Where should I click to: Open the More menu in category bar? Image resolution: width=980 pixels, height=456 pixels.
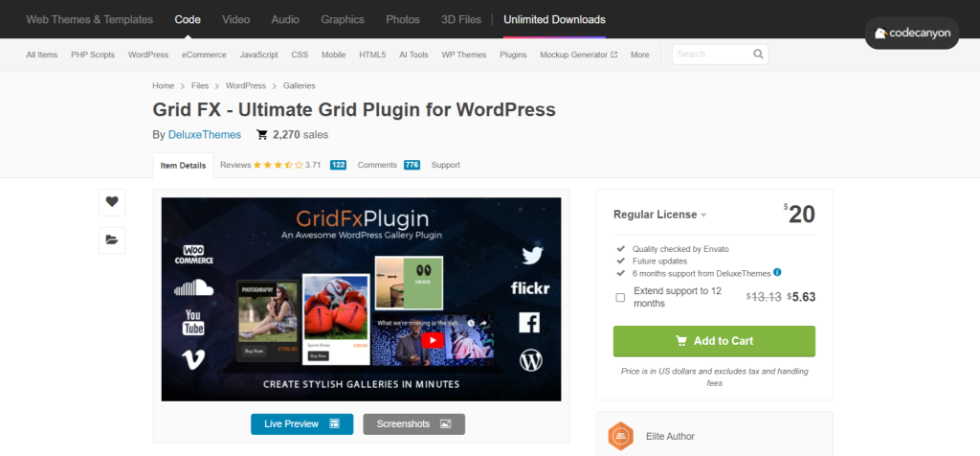coord(639,55)
